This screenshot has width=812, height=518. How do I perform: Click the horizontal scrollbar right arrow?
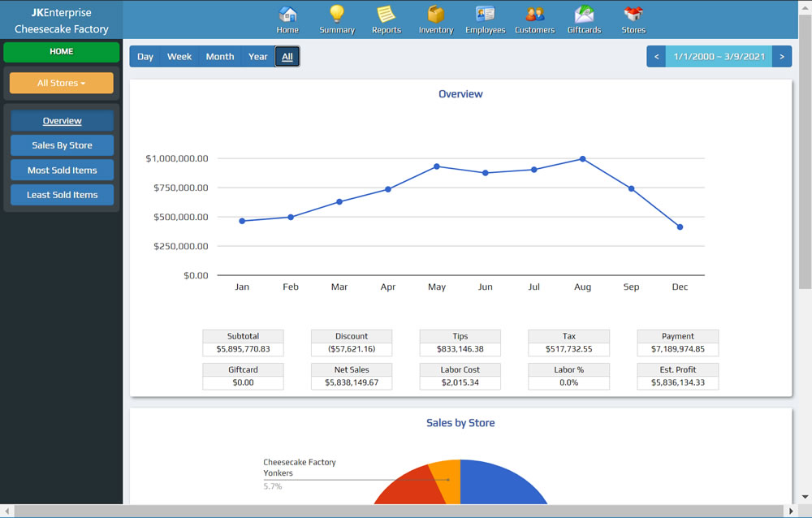(x=791, y=511)
